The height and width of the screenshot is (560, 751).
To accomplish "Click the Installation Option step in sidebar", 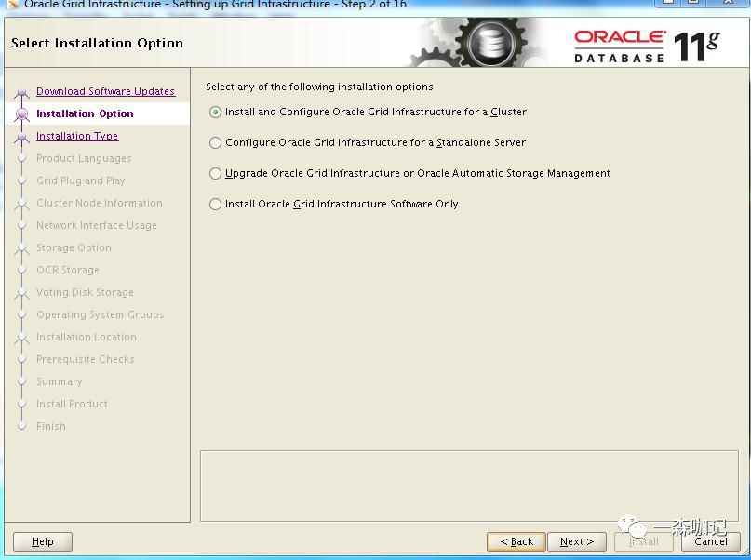I will click(x=85, y=113).
